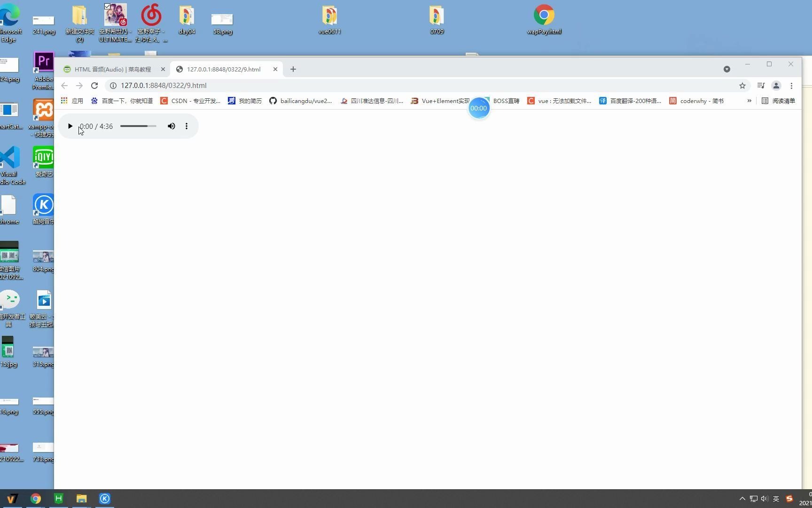Open vue : 无法加载文件 bookmark
812x508 pixels.
click(x=559, y=101)
